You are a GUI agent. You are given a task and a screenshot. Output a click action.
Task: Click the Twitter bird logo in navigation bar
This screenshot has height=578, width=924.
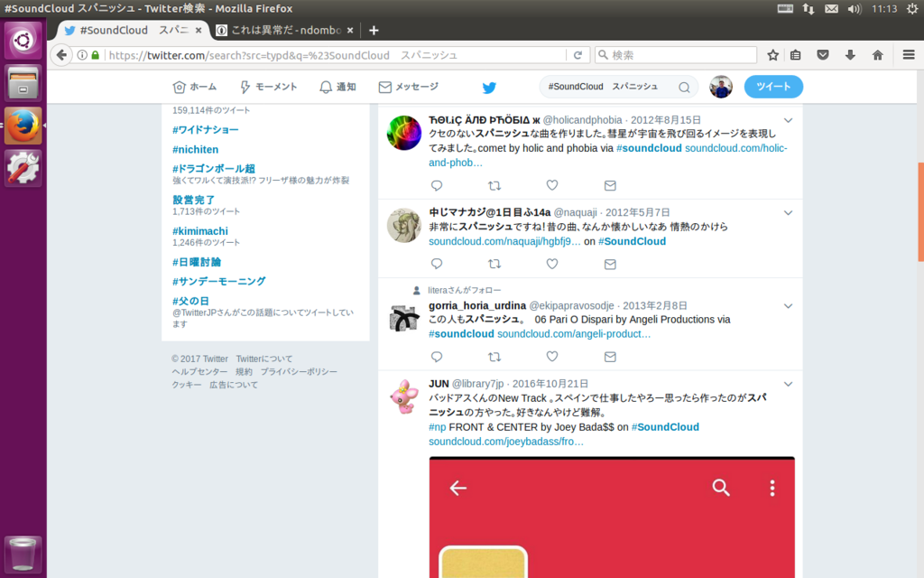coord(489,88)
